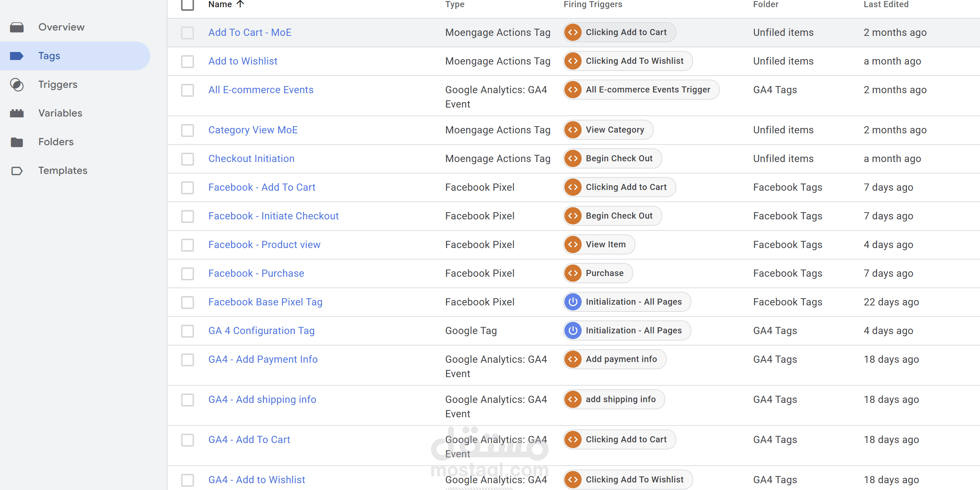Screen dimensions: 980x490
Task: Click trigger icon in Facebook - Add To Cart row
Action: 573,187
